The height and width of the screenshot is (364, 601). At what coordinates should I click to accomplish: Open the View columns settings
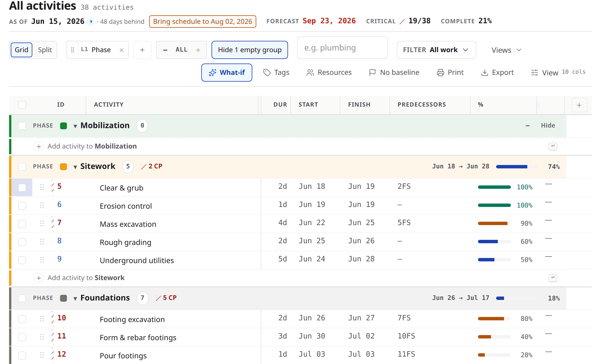tap(558, 73)
